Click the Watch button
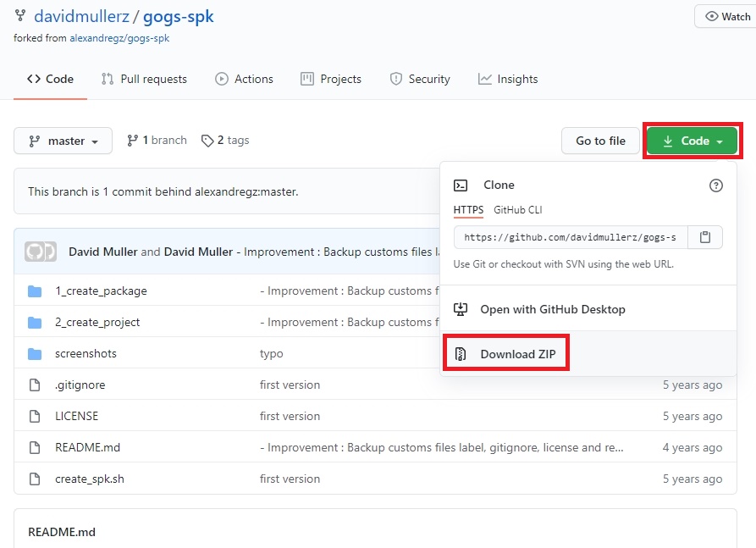 (x=726, y=16)
